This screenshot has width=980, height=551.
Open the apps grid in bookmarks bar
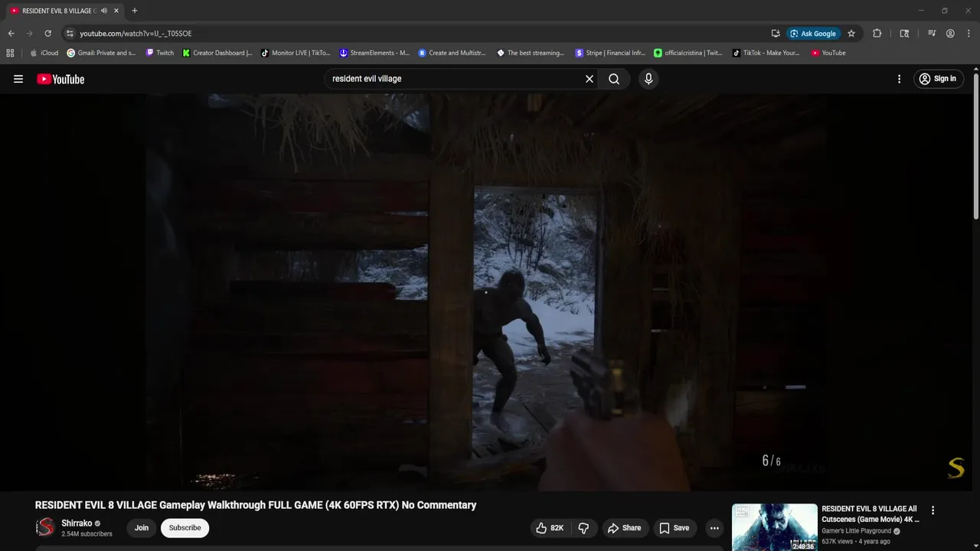10,53
